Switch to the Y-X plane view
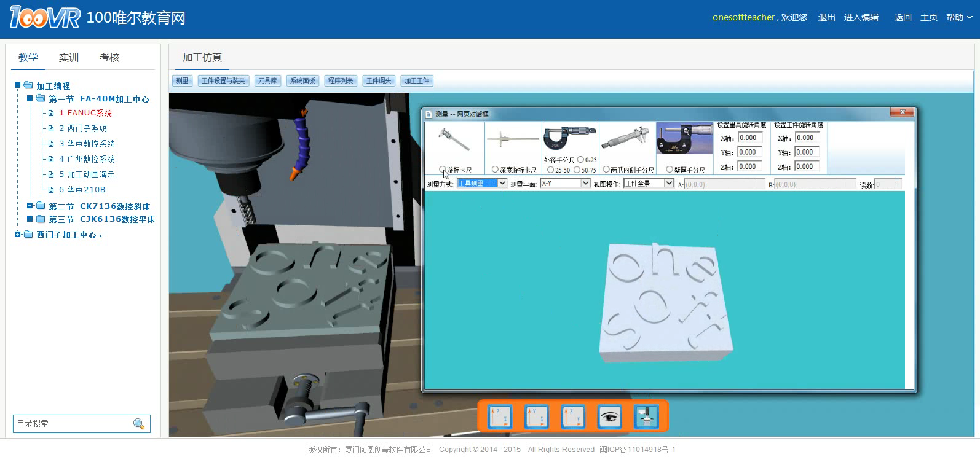The width and height of the screenshot is (980, 457). tap(535, 417)
